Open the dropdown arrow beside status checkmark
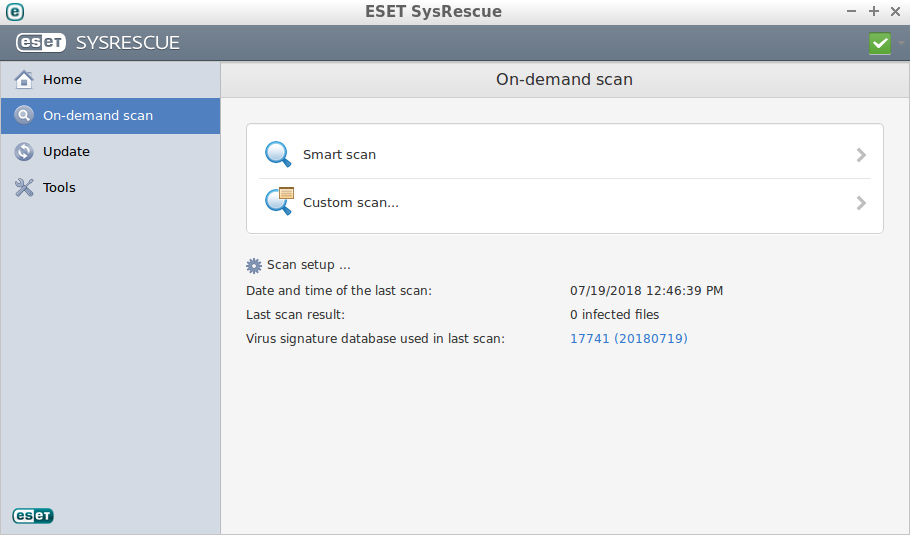 point(901,43)
